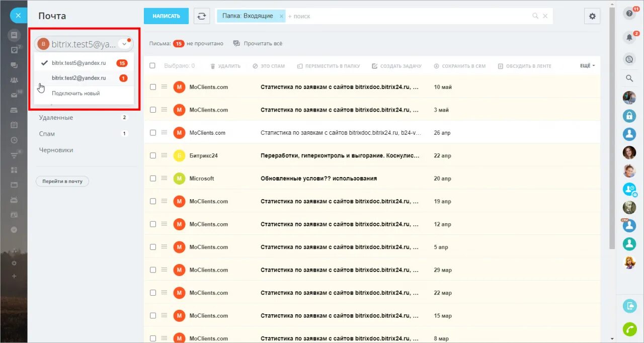Select the 10 май MoClients.com message checkbox
This screenshot has height=343, width=644.
(x=153, y=87)
